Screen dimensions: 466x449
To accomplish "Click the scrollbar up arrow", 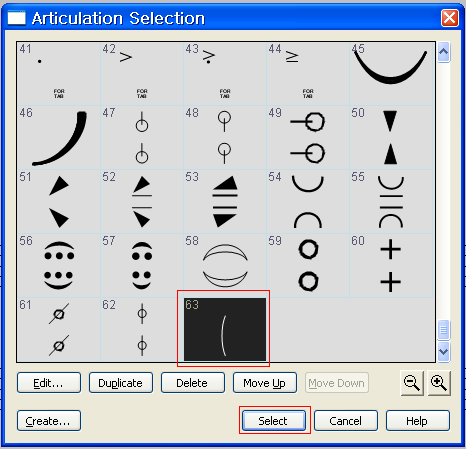I will point(443,52).
